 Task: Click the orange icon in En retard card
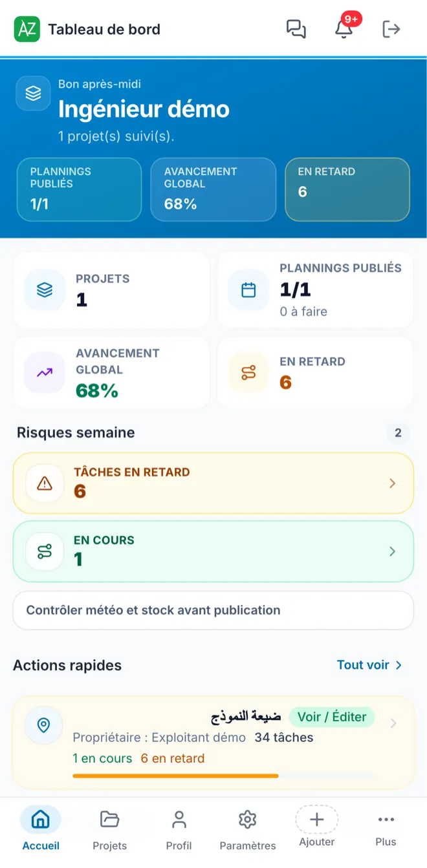point(248,372)
